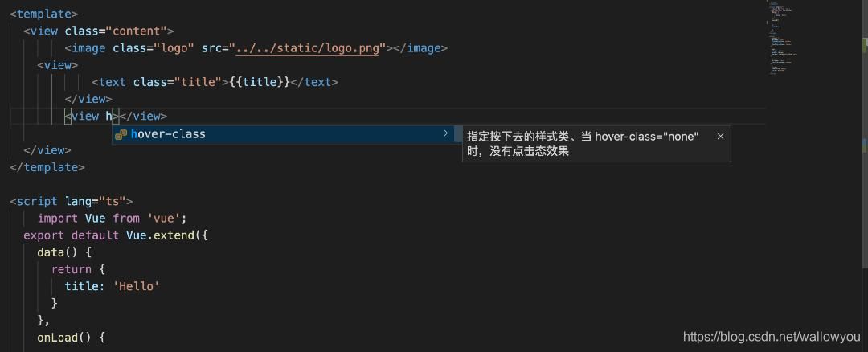Open the ../../static/logo.png path link
The image size is (868, 352).
pyautogui.click(x=310, y=48)
